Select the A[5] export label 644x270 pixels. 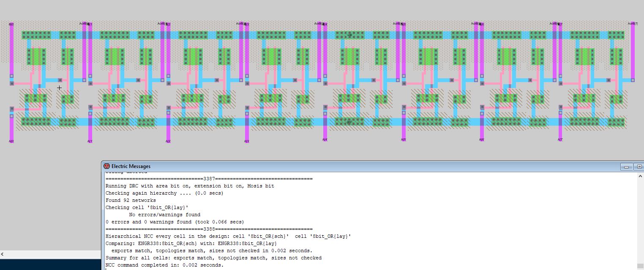click(403, 140)
